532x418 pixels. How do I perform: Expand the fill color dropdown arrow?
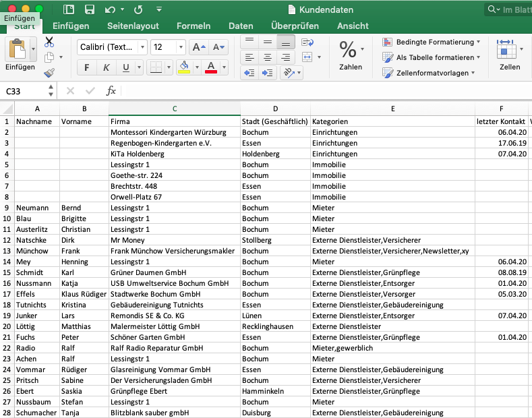(x=197, y=67)
